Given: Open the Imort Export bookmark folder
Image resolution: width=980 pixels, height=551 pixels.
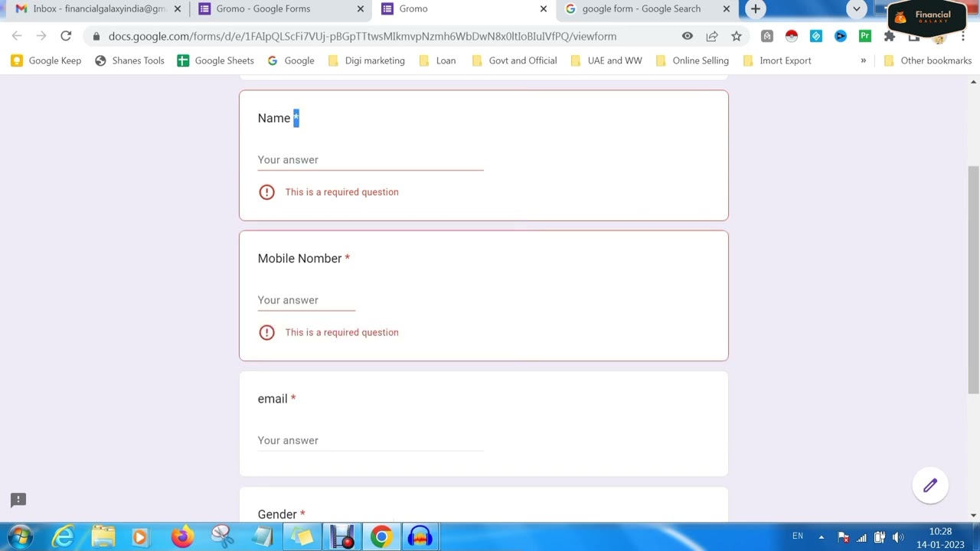Looking at the screenshot, I should click(776, 60).
